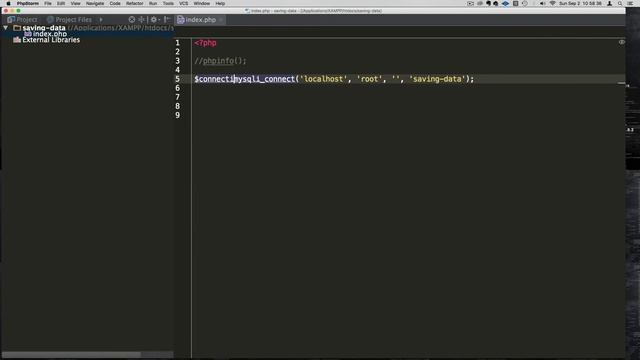
Task: Click the mysqli_connect function name
Action: (x=264, y=79)
